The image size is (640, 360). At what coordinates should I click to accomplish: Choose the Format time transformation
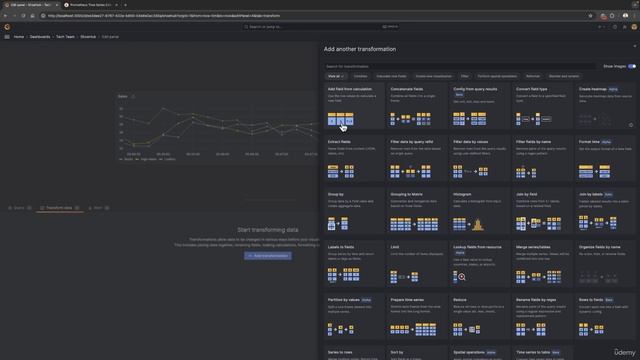click(605, 159)
